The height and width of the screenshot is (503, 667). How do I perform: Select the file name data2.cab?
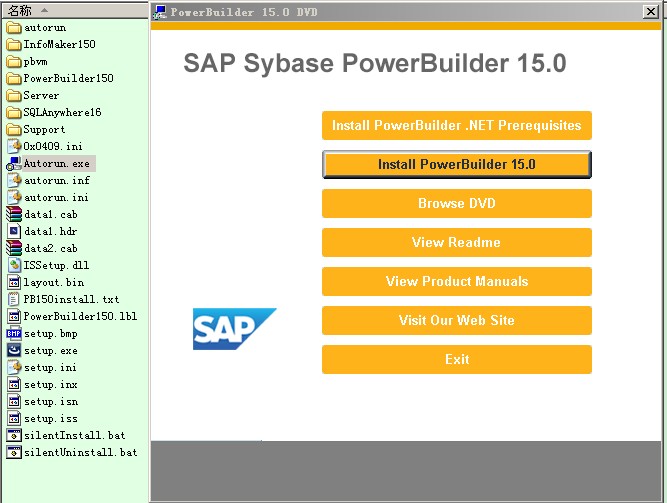[51, 249]
